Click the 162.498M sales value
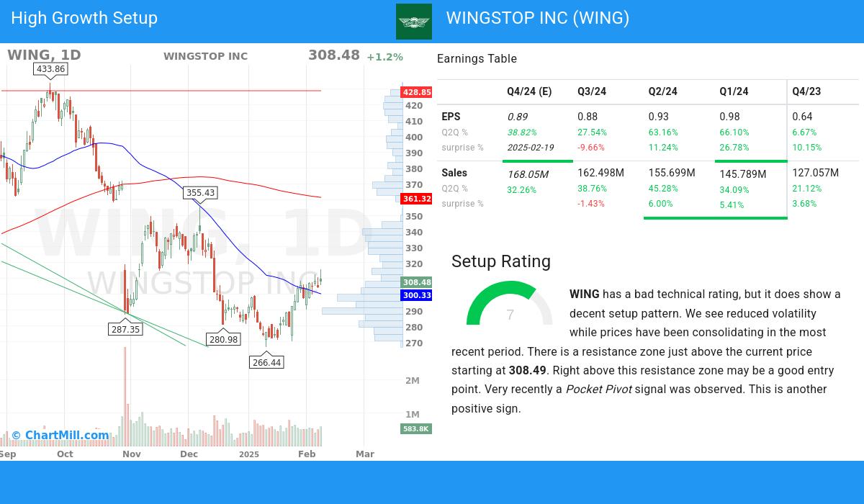Viewport: 864px width, 504px height. click(600, 173)
